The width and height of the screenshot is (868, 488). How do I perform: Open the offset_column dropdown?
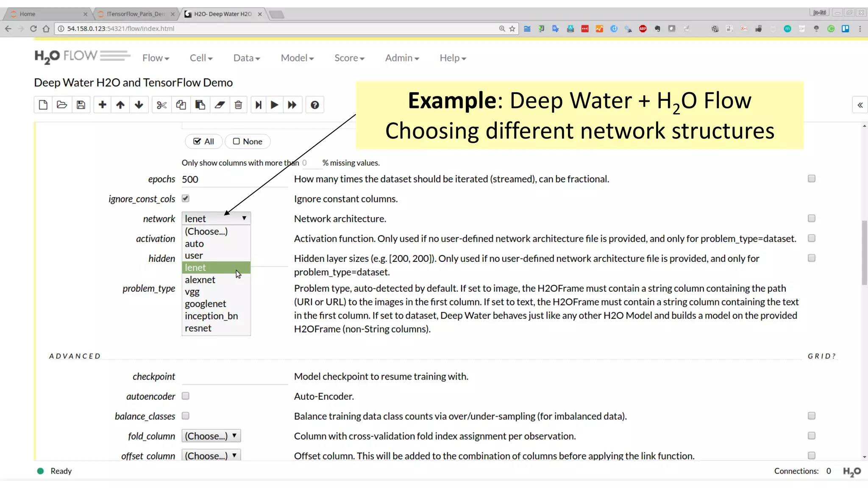tap(211, 455)
